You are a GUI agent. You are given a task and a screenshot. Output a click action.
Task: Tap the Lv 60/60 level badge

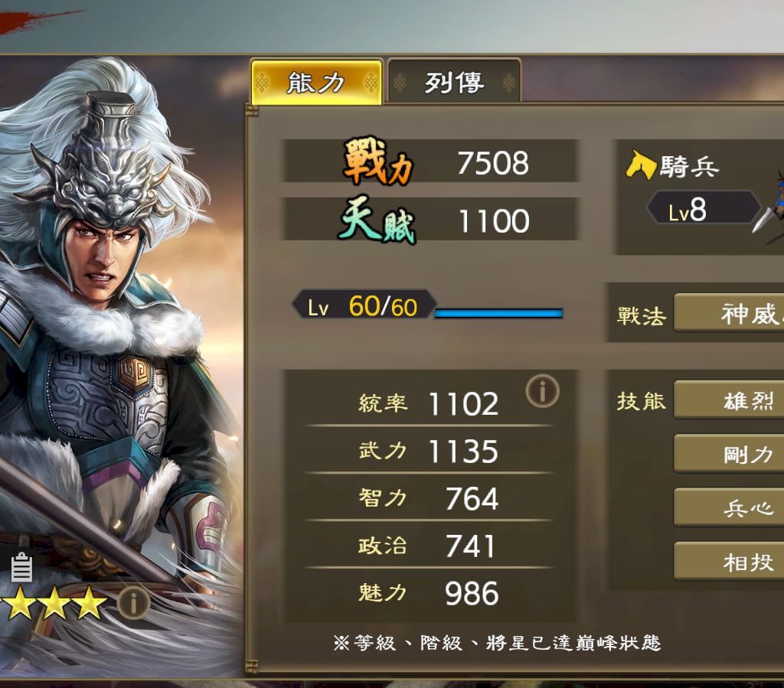coord(364,305)
